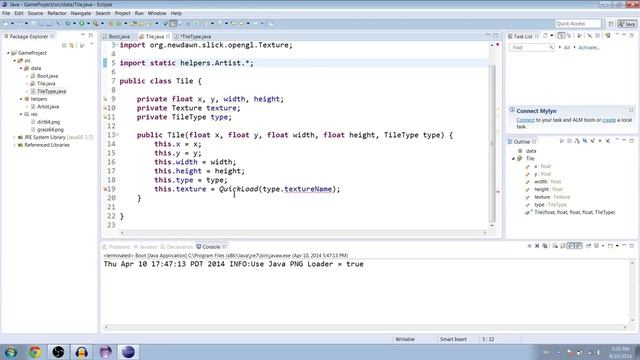This screenshot has height=360, width=640.
Task: Click the warning marker on line 9
Action: point(105,99)
